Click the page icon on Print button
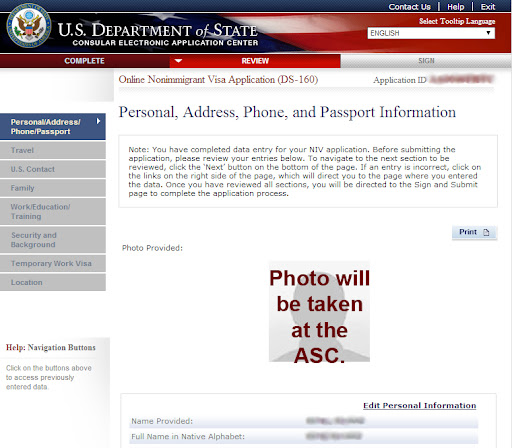The width and height of the screenshot is (512, 448). click(486, 232)
